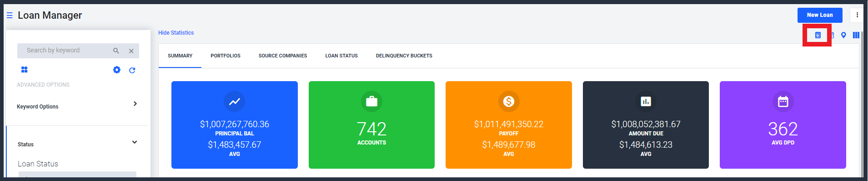The image size is (868, 181).
Task: Click the clipboard icon in the toolbar
Action: click(x=833, y=35)
